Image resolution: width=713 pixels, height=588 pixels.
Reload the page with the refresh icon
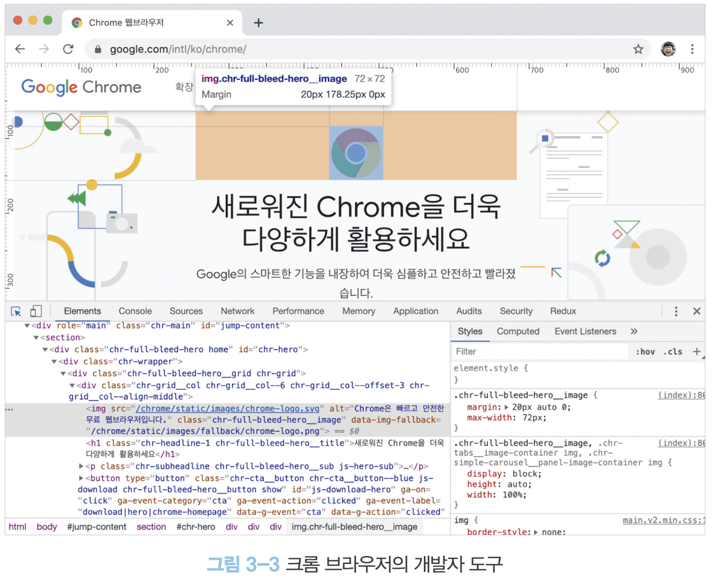68,49
